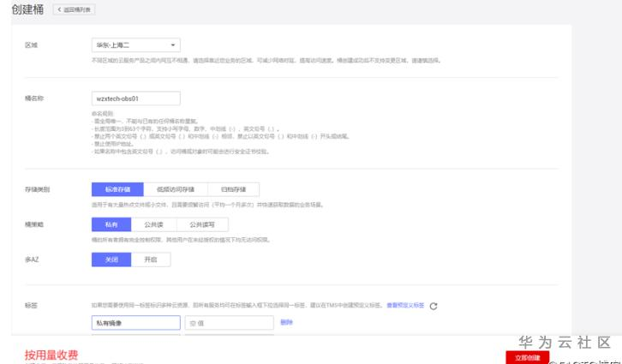Set bucket policy to 私有
Screen dimensions: 622x364
tap(111, 224)
